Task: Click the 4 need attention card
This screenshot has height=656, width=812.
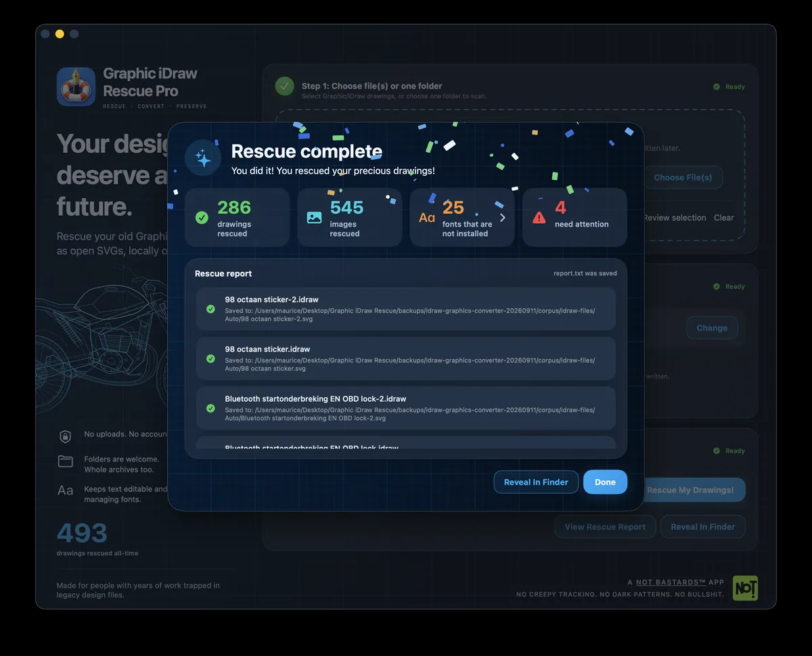Action: point(574,218)
